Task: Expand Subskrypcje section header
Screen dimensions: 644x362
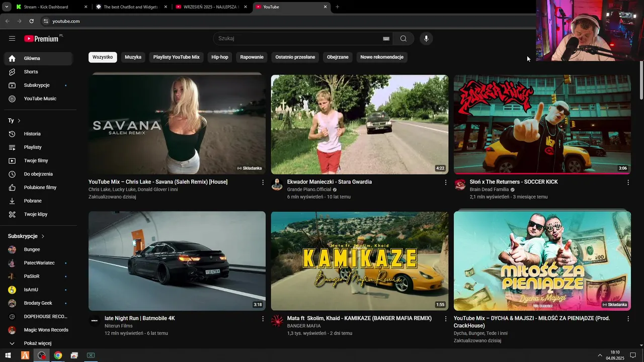Action: click(x=26, y=236)
